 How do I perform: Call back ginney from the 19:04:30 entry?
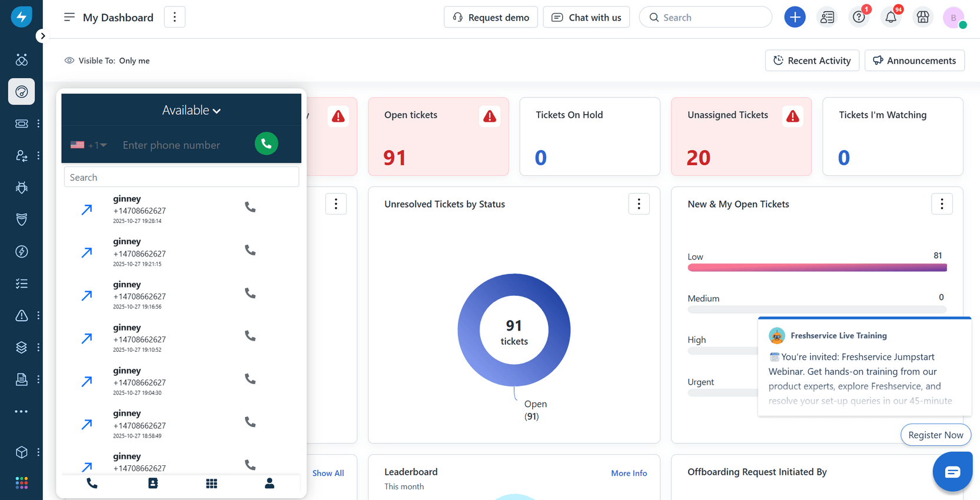click(x=250, y=379)
